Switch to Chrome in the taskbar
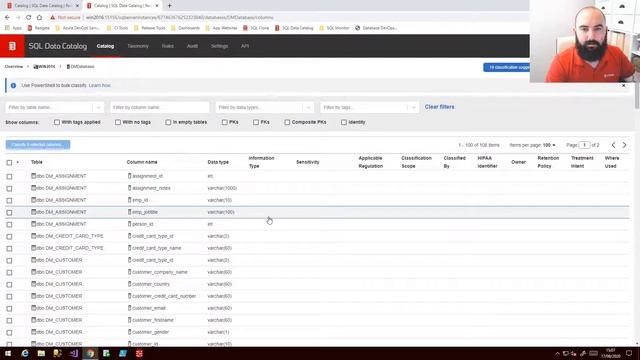This screenshot has height=360, width=640. click(x=90, y=353)
